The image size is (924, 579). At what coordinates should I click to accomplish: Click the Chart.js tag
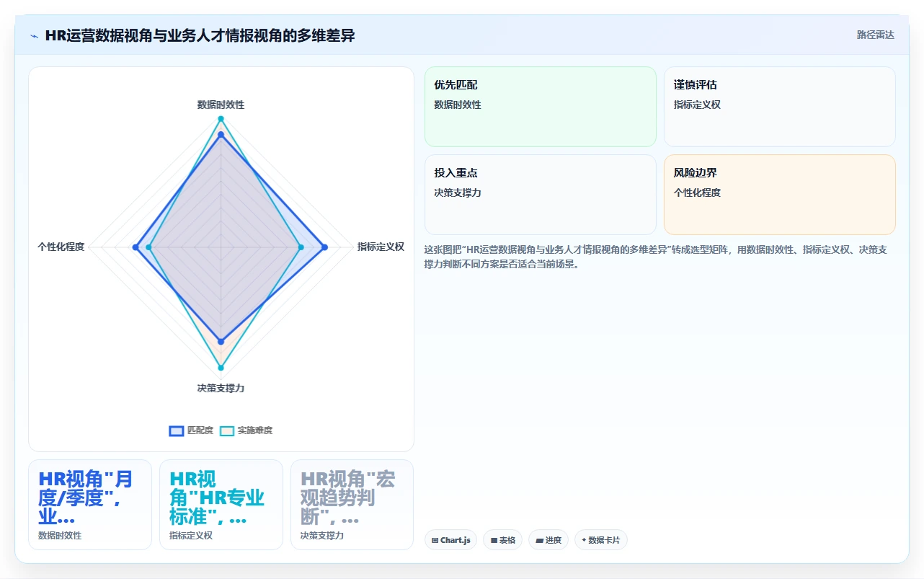[x=450, y=540]
